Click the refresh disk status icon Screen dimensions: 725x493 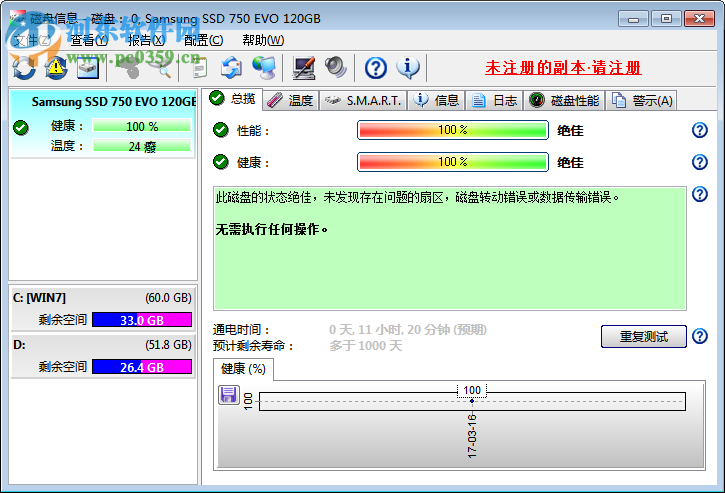coord(24,68)
